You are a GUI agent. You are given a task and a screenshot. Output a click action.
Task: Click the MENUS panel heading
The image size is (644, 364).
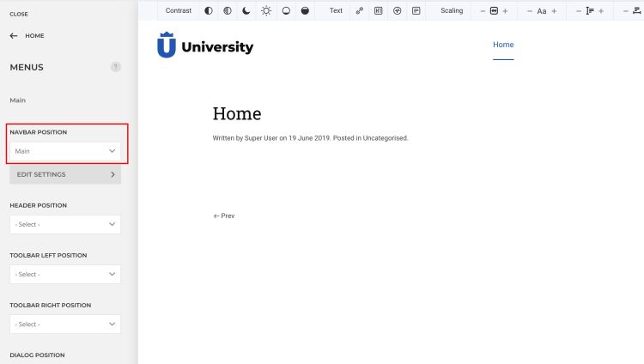[27, 67]
